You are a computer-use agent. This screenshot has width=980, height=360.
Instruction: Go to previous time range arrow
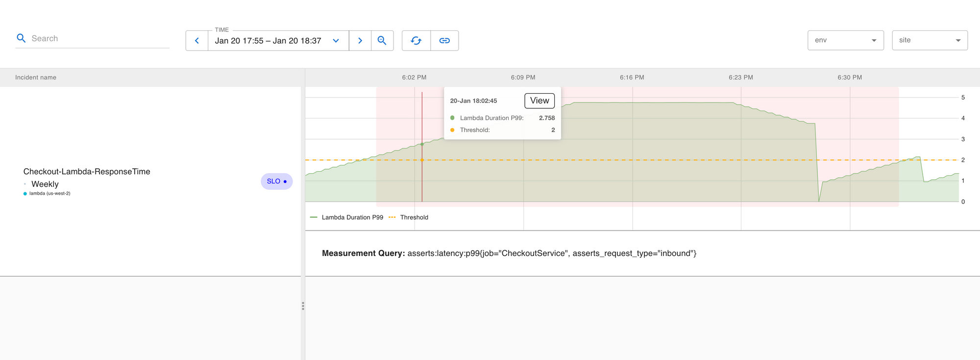(197, 41)
